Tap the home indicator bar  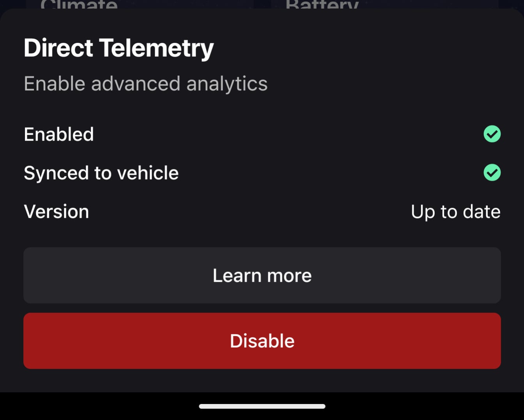[x=262, y=406]
